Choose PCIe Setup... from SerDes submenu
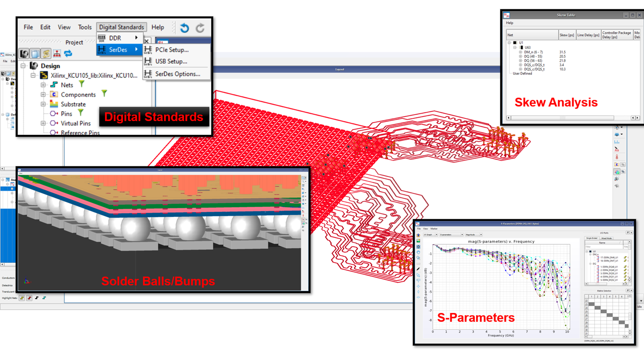 [172, 50]
